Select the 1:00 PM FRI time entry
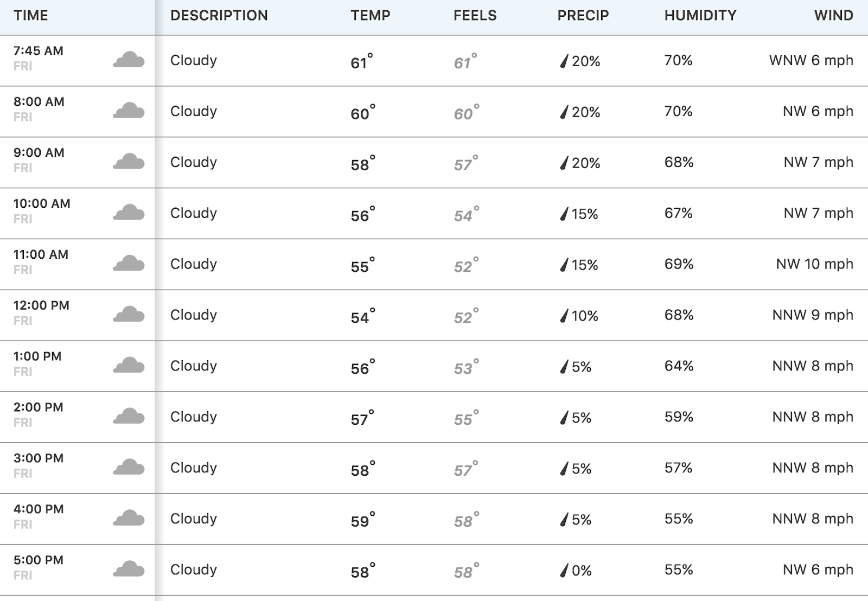 pos(37,363)
